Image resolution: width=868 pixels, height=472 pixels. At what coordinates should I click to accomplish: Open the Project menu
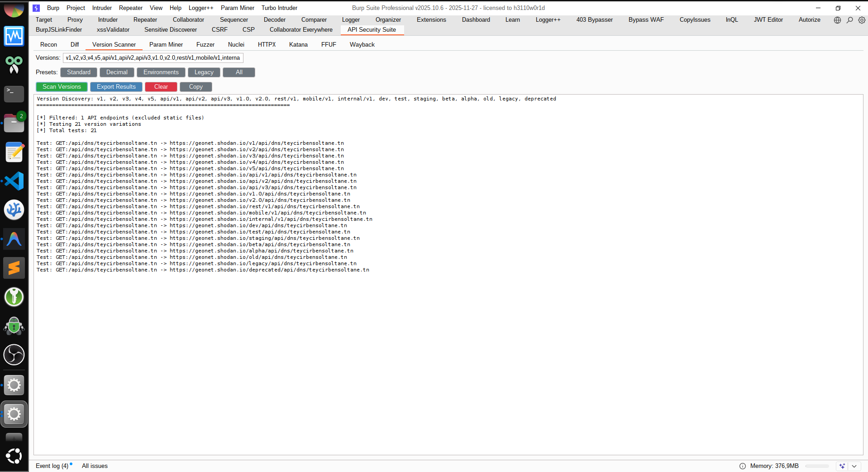tap(76, 8)
